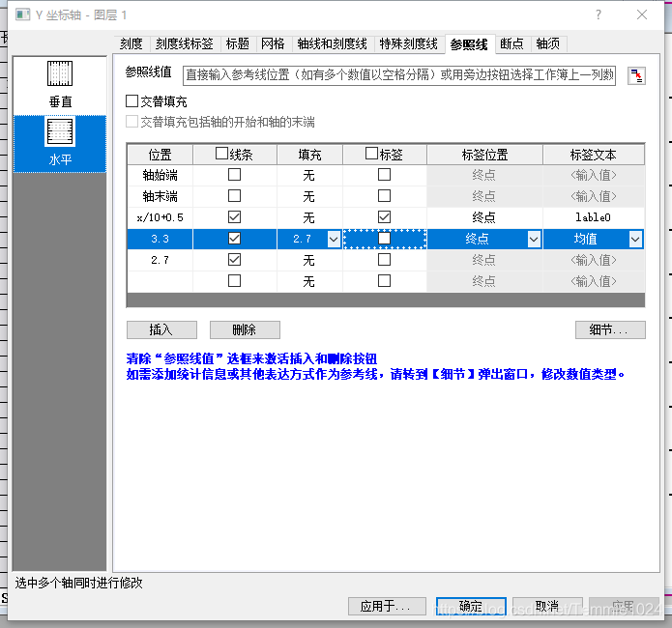
Task: Toggle the 线条 header checkbox
Action: click(x=221, y=154)
